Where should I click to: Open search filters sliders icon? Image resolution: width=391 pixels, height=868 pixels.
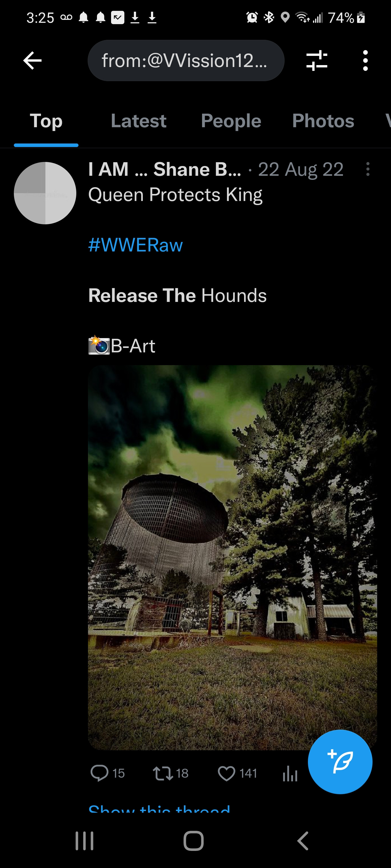pos(317,61)
